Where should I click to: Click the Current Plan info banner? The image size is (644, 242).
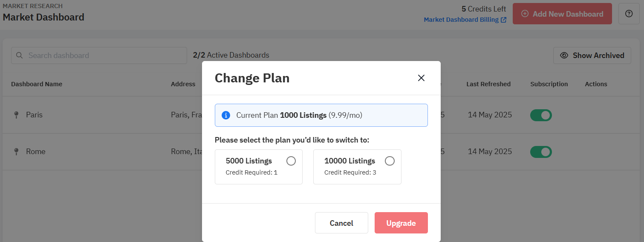321,115
